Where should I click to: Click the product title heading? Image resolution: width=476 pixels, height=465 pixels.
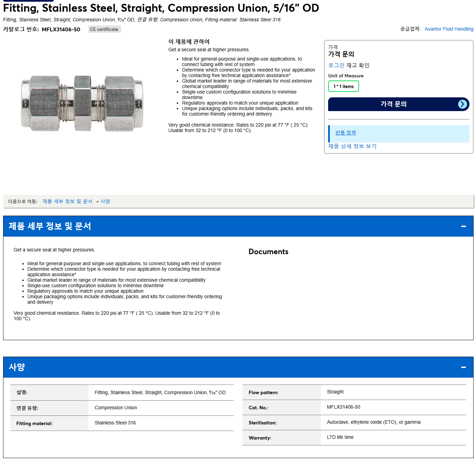click(161, 8)
